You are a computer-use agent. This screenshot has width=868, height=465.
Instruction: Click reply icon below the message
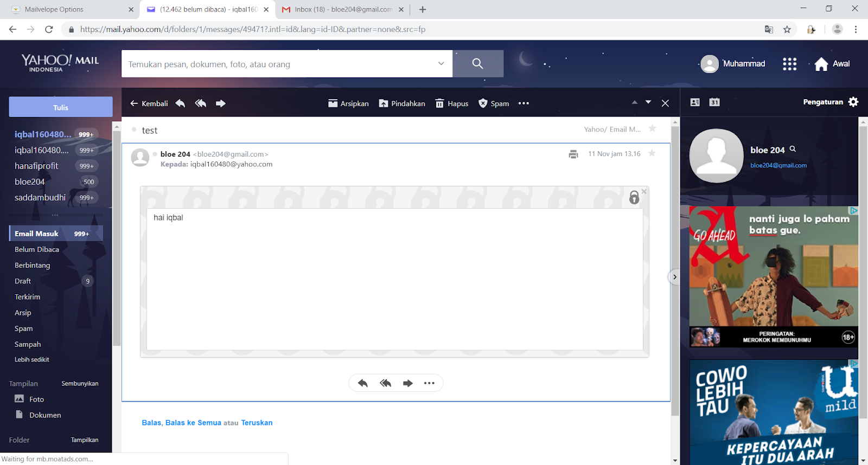363,383
